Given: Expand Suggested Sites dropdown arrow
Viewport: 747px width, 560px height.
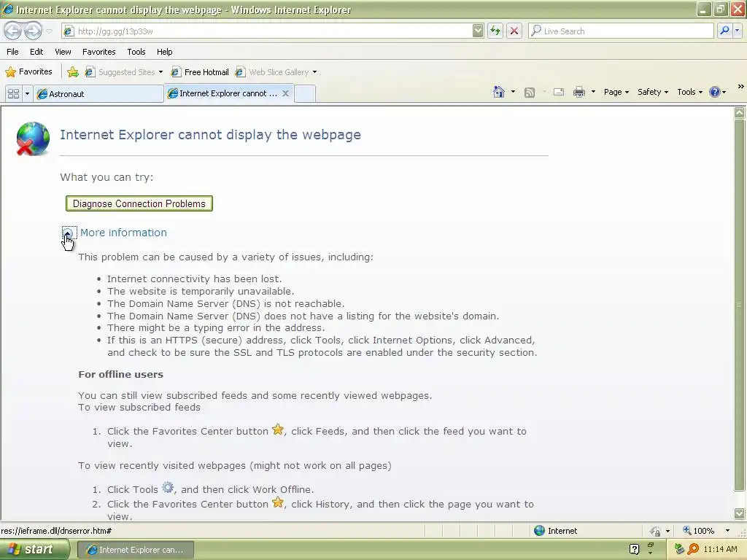Looking at the screenshot, I should 161,72.
